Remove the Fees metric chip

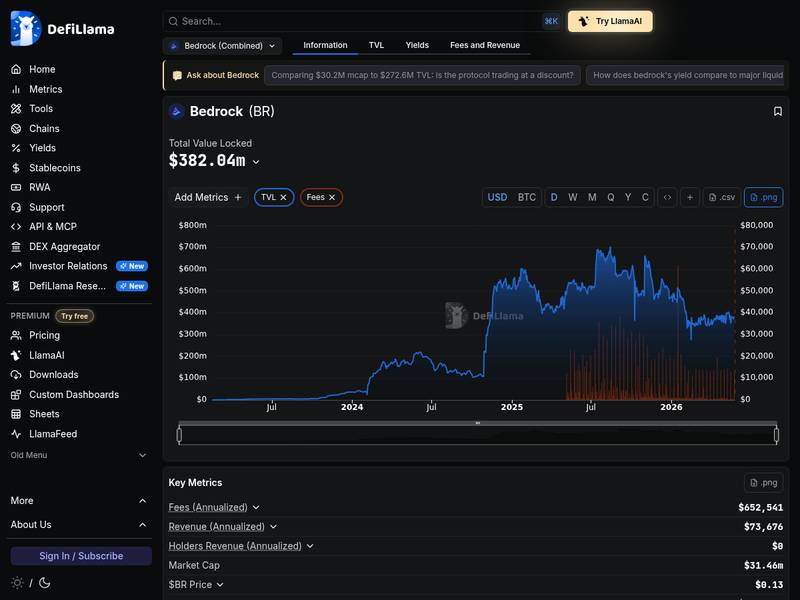[x=332, y=197]
